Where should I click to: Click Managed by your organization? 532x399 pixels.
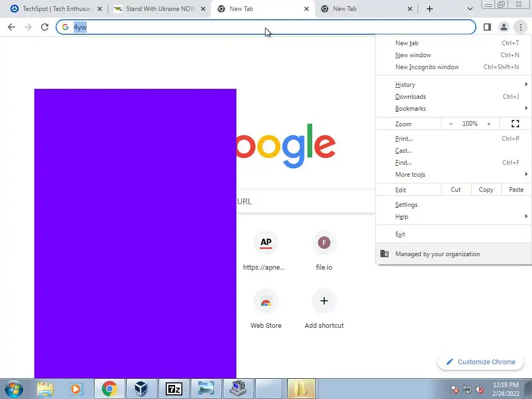(454, 254)
